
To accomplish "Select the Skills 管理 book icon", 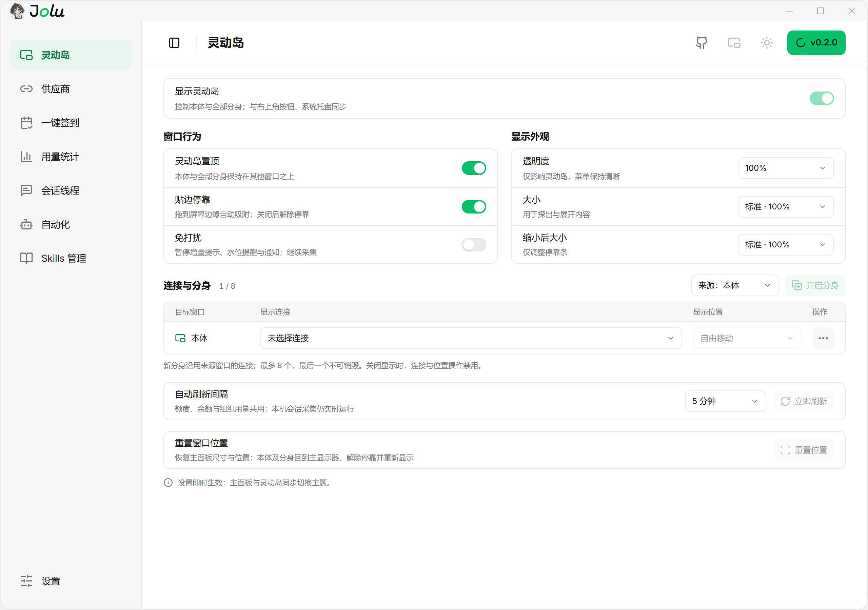I will click(x=26, y=258).
